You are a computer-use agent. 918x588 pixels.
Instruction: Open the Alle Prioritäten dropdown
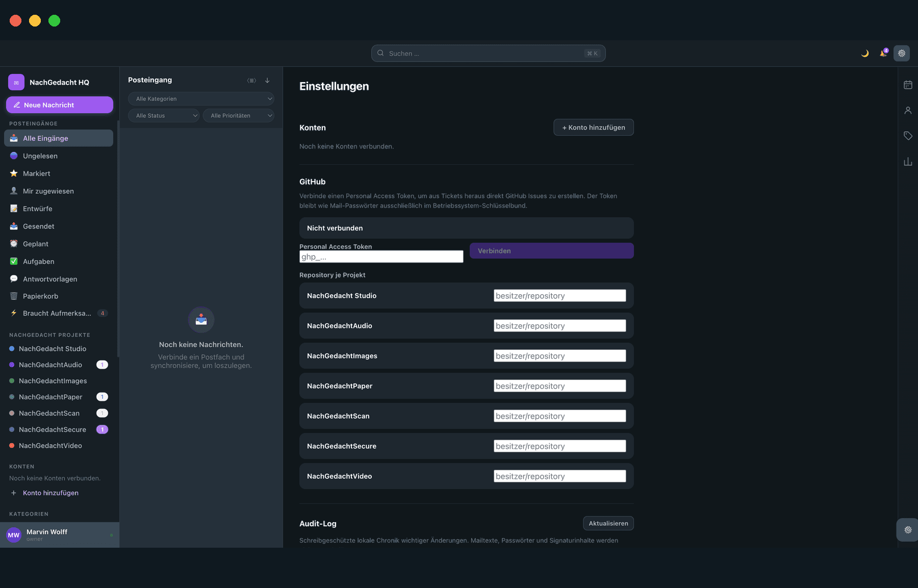click(x=239, y=116)
